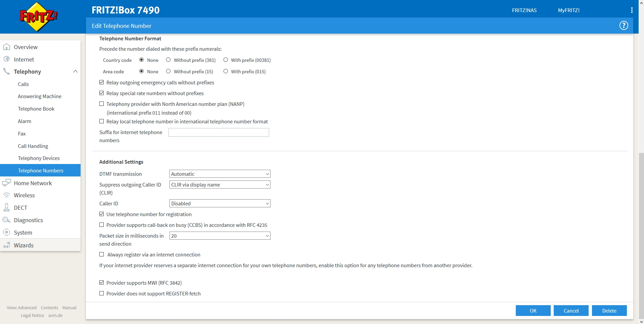Click the scrollbar up arrow

pyautogui.click(x=641, y=2)
